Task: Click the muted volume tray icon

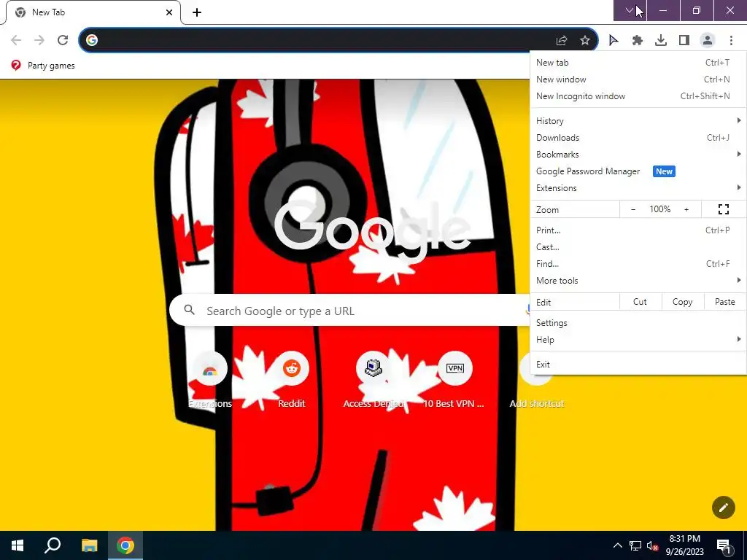Action: (x=652, y=545)
